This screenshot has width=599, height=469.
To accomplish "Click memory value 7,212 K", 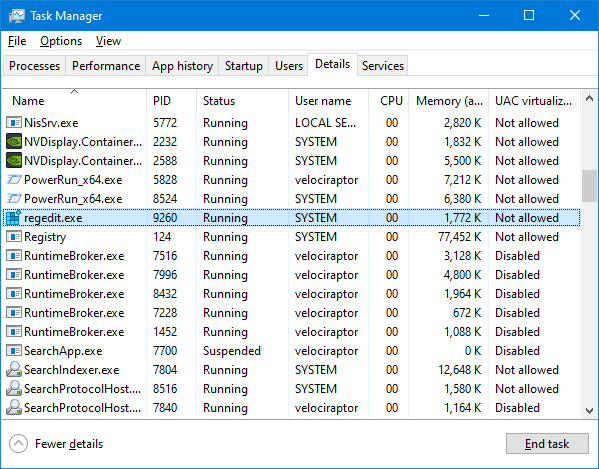I will point(463,180).
